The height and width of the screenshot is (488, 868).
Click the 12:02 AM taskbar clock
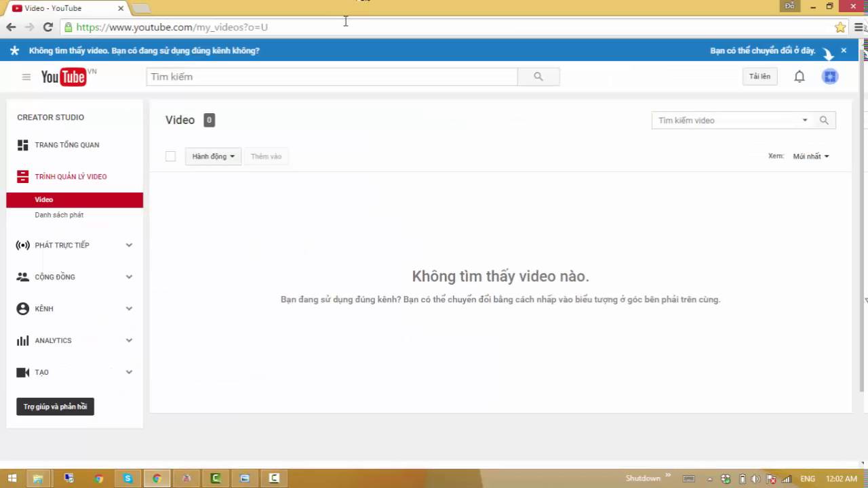click(842, 479)
